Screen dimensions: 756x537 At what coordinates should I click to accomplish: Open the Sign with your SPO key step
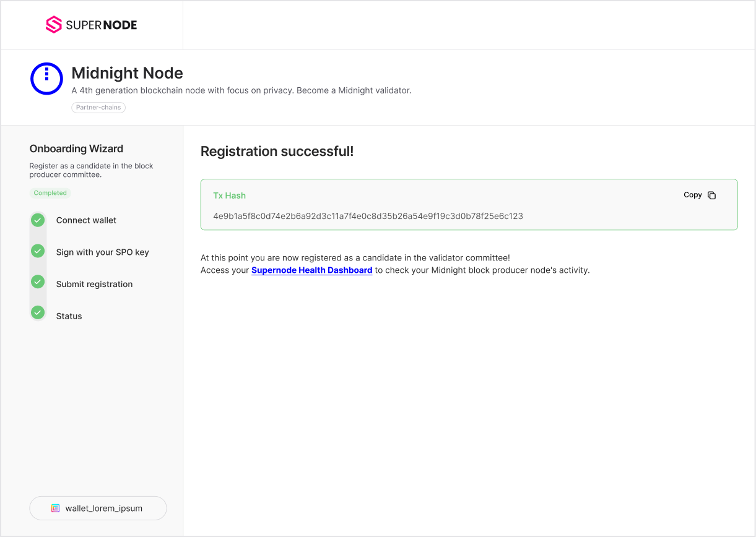tap(102, 252)
